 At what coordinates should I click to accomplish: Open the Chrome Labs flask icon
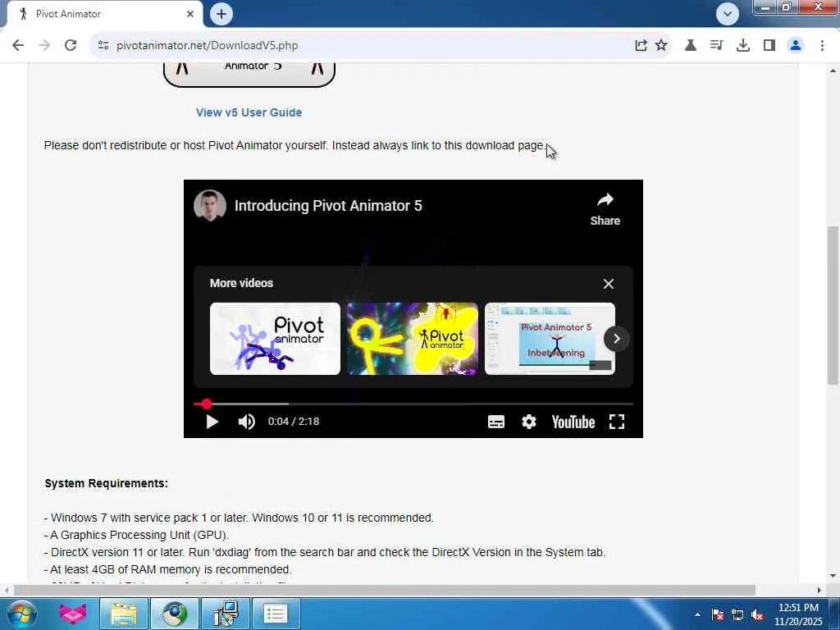tap(691, 46)
